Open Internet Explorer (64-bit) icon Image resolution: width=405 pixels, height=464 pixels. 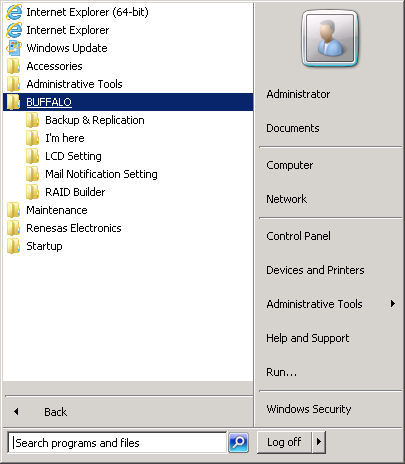click(x=14, y=12)
